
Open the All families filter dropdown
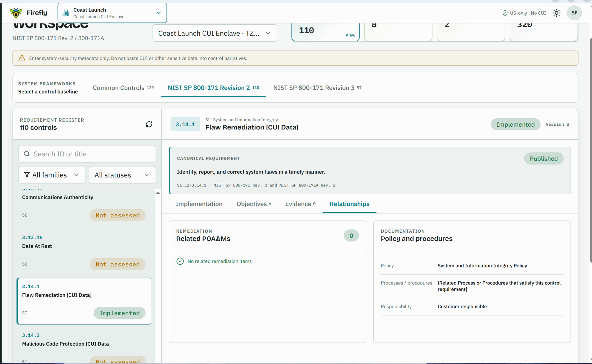click(52, 175)
